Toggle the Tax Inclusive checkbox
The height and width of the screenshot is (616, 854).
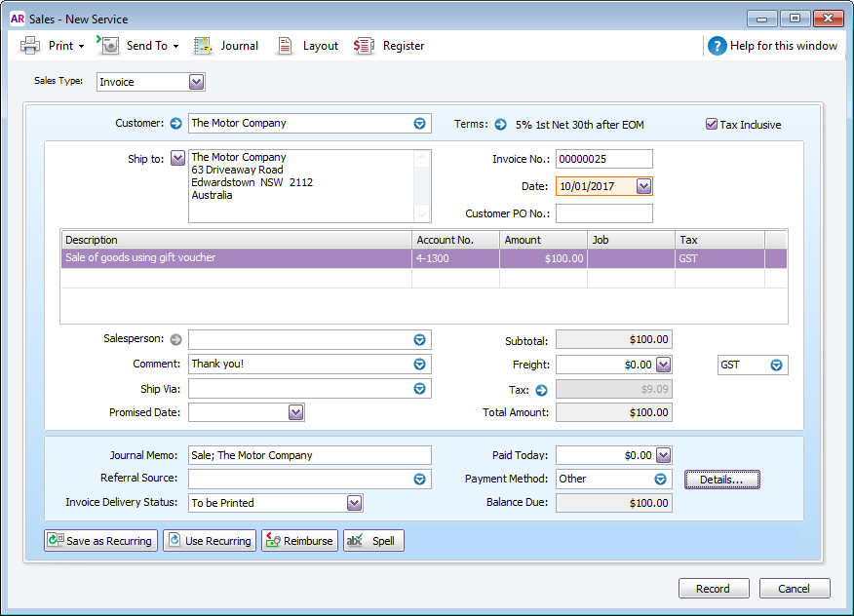pyautogui.click(x=712, y=125)
